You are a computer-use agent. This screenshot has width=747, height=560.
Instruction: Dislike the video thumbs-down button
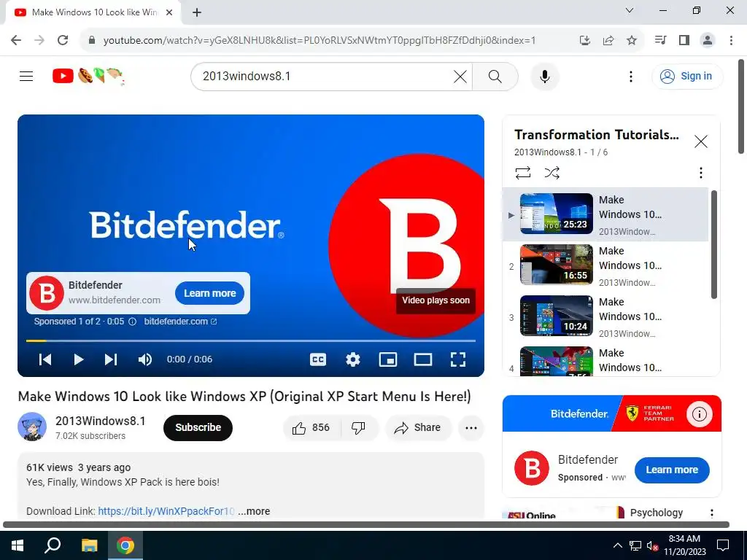click(358, 427)
